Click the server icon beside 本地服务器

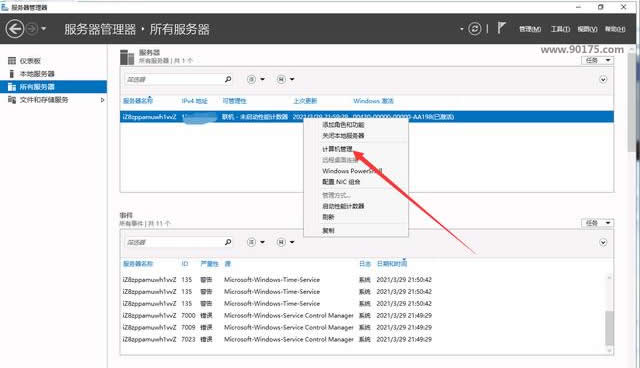12,74
